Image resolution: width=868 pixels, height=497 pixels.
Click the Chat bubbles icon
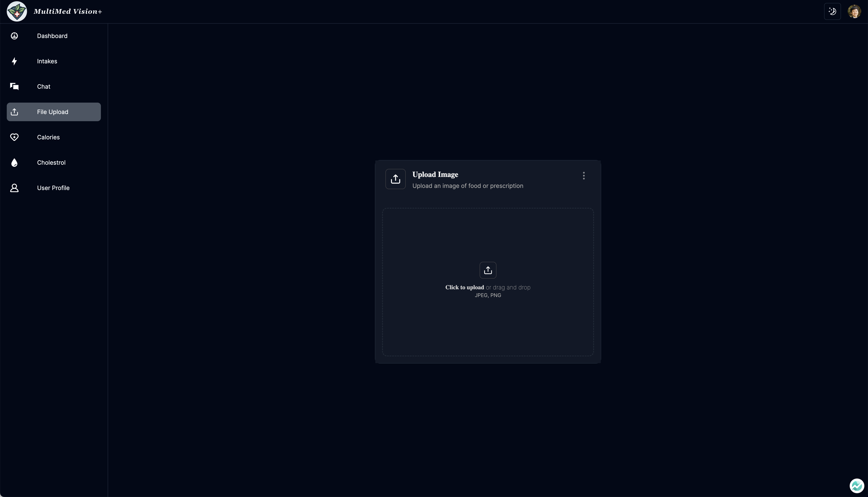point(14,86)
